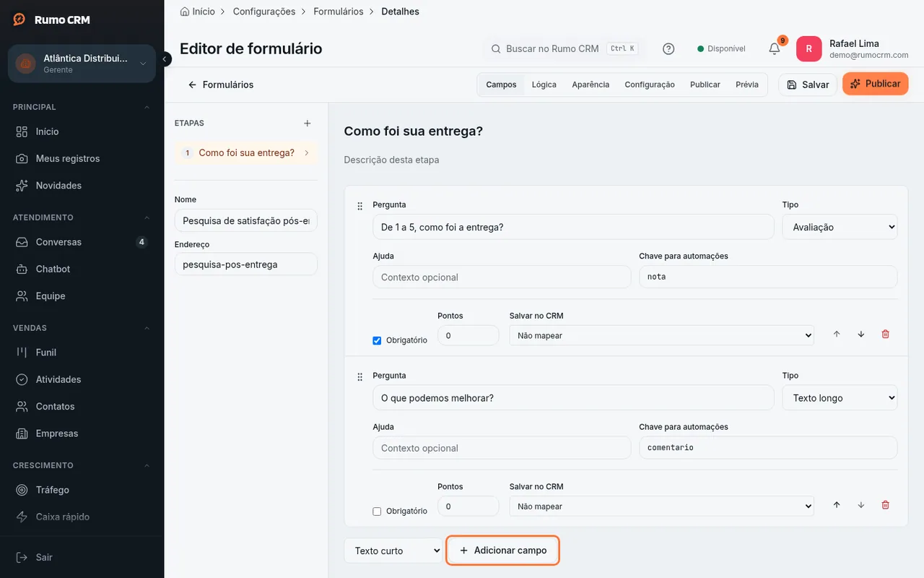Open Equipe in sidebar
The width and height of the screenshot is (924, 578).
point(82,296)
